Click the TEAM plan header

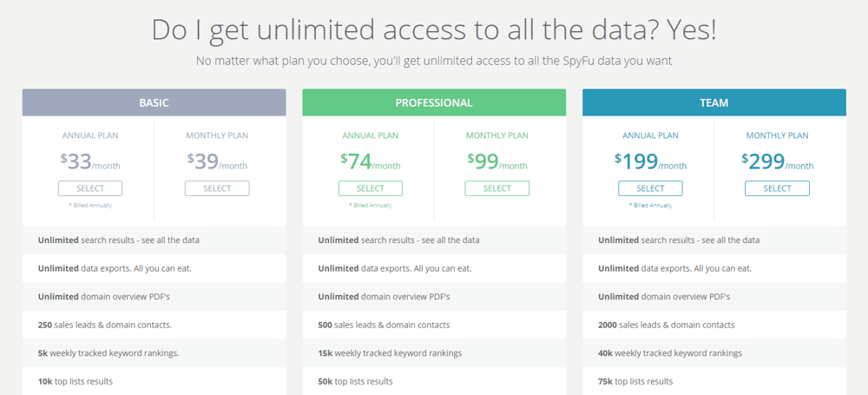(x=714, y=102)
